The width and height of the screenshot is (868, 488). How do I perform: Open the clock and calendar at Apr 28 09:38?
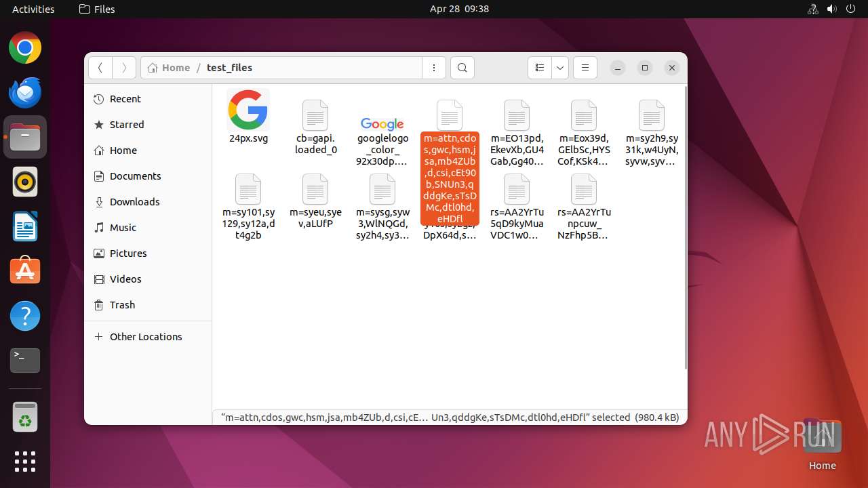click(x=459, y=9)
